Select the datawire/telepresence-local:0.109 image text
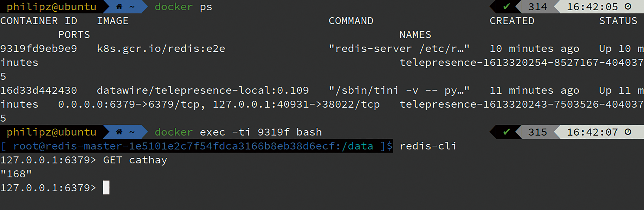Viewport: 644px width, 210px height. pos(203,90)
